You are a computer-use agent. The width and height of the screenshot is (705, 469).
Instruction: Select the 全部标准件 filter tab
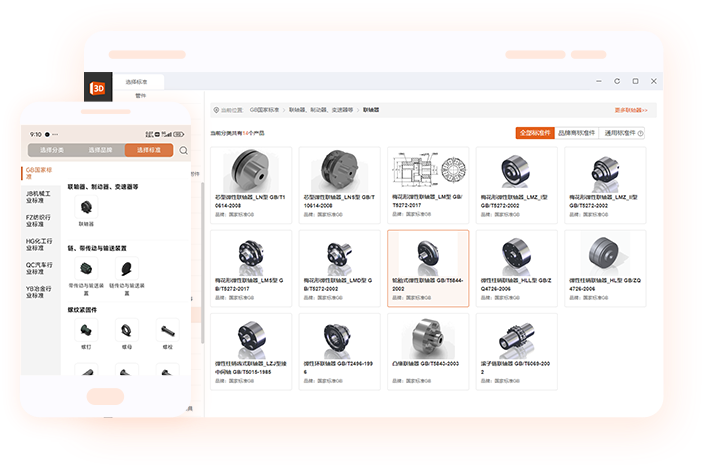click(x=535, y=133)
